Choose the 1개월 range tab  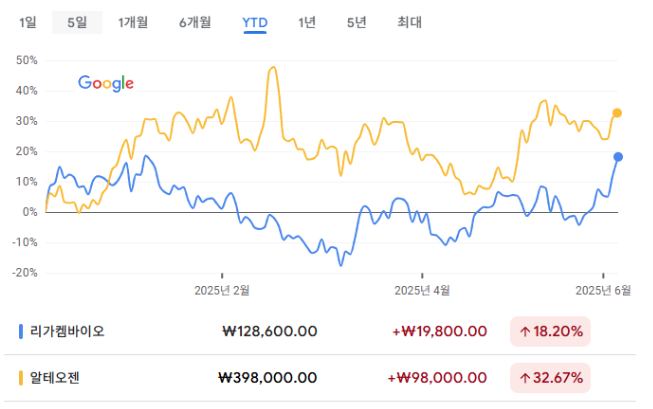point(133,22)
